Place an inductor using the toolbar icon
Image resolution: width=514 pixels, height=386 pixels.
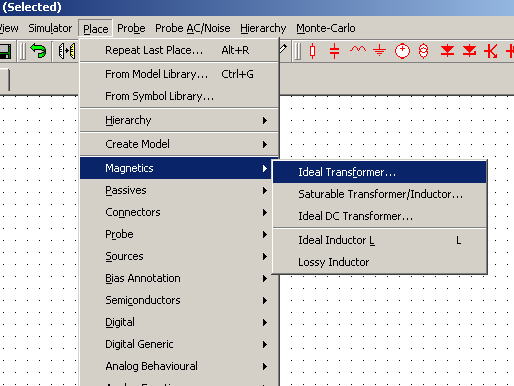point(358,50)
